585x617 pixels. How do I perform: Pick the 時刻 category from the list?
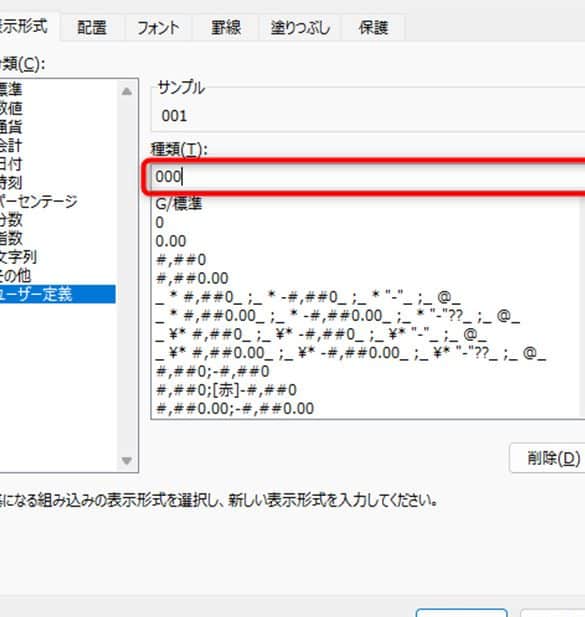click(11, 183)
